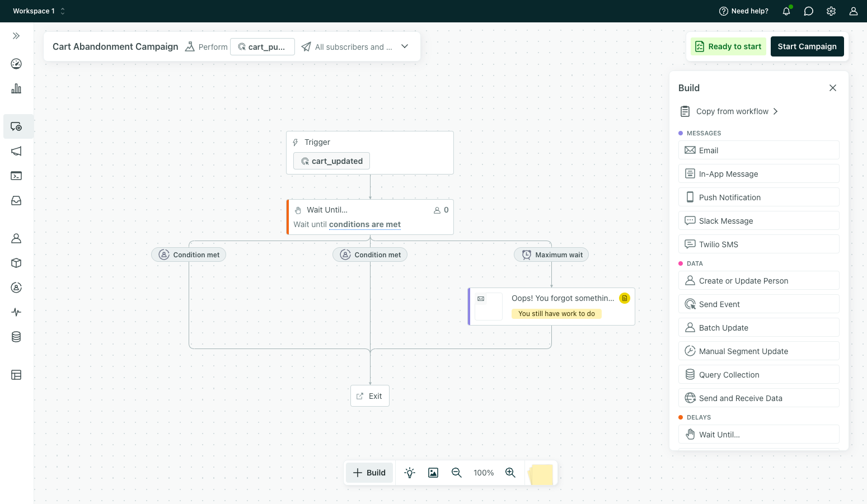
Task: Click the cart_pu... trigger chip in header
Action: click(263, 47)
